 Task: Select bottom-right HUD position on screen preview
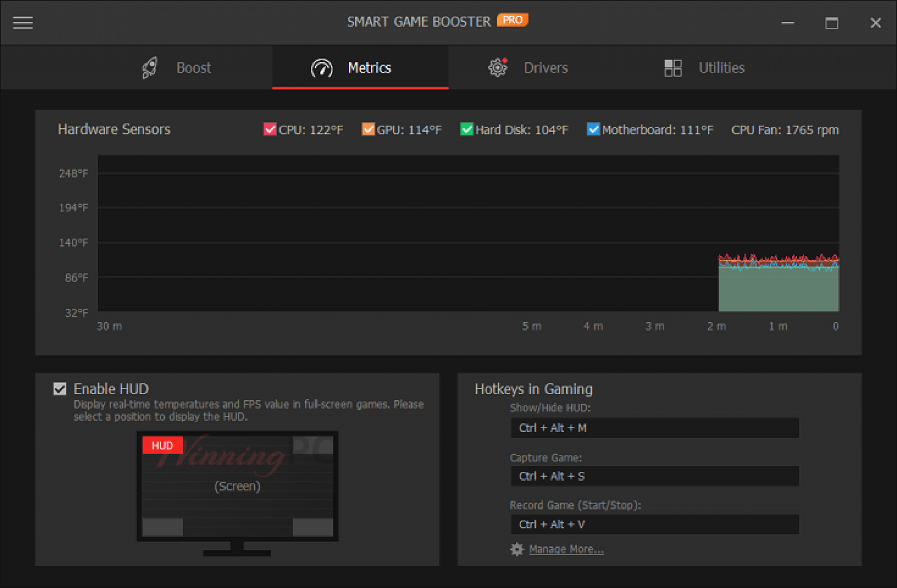313,527
